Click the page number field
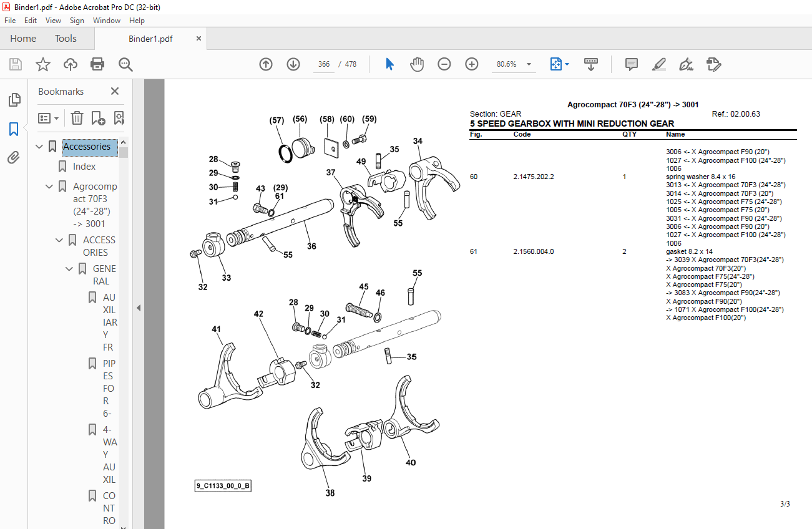 pos(323,64)
